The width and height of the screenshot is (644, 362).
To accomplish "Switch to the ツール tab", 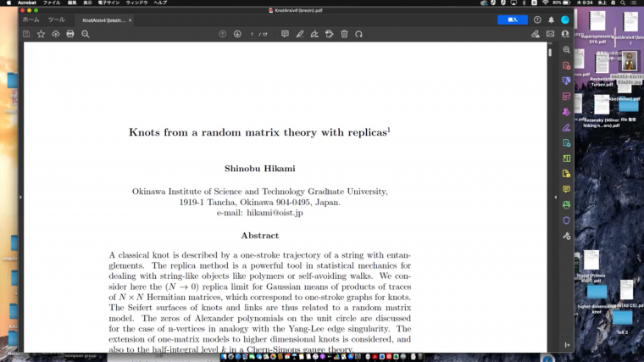I will tap(56, 19).
